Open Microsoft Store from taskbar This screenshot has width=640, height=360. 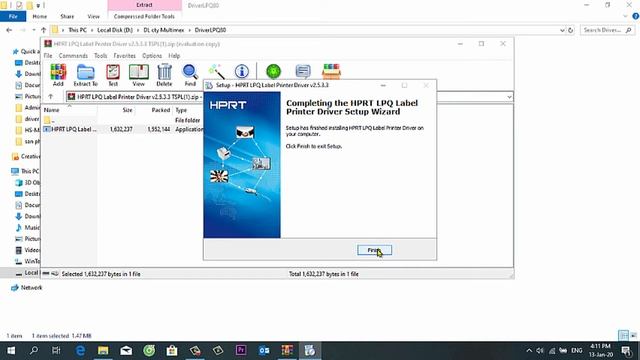(x=172, y=350)
